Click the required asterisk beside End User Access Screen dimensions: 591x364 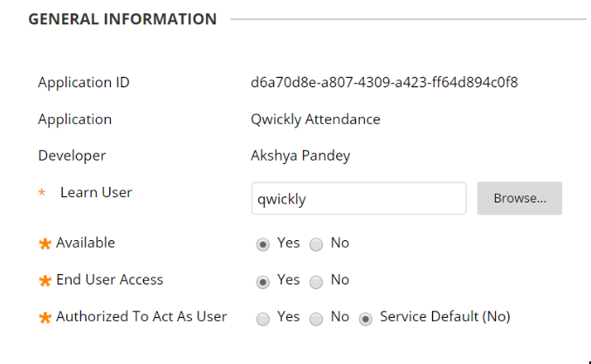pyautogui.click(x=45, y=281)
